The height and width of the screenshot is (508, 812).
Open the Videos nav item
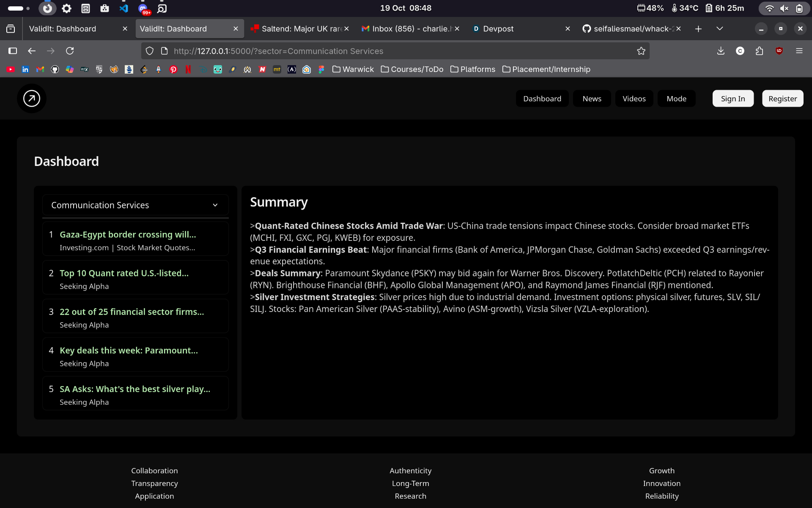click(x=634, y=99)
